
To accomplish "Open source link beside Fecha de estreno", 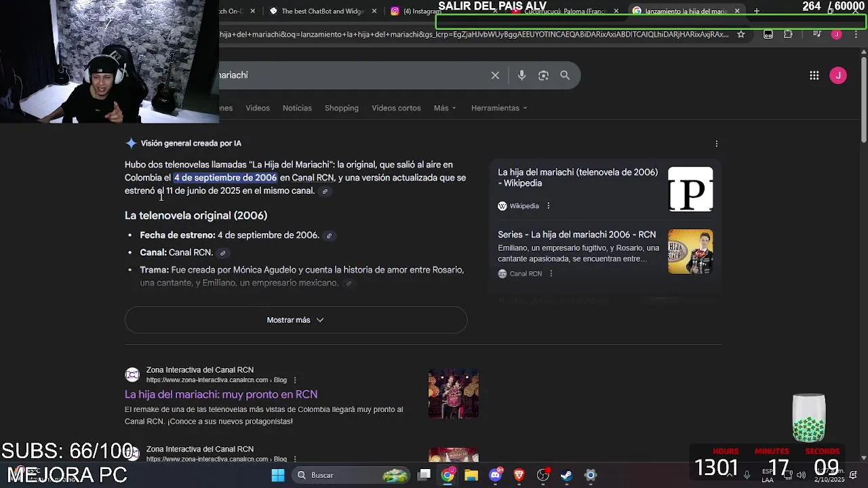I will click(x=329, y=236).
